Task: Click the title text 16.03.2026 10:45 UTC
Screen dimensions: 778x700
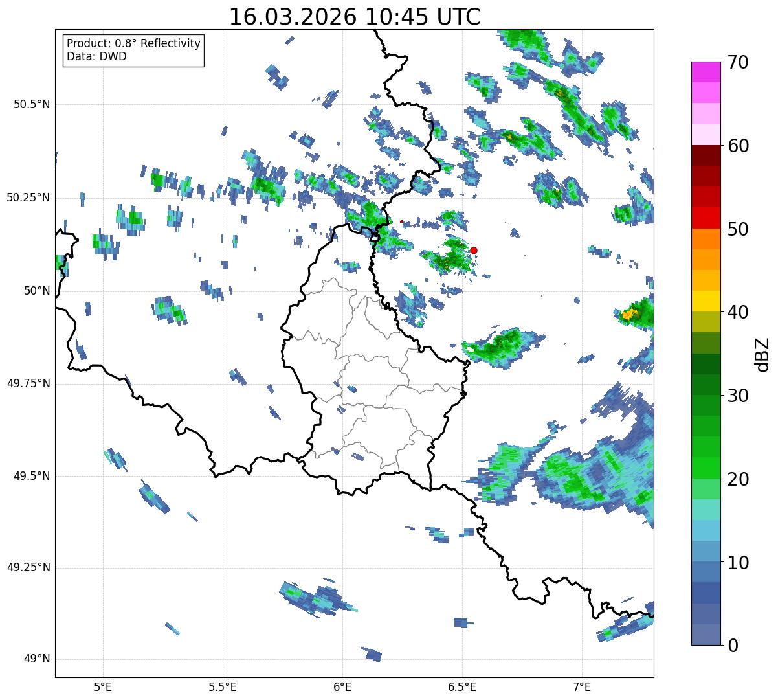Action: [x=355, y=17]
